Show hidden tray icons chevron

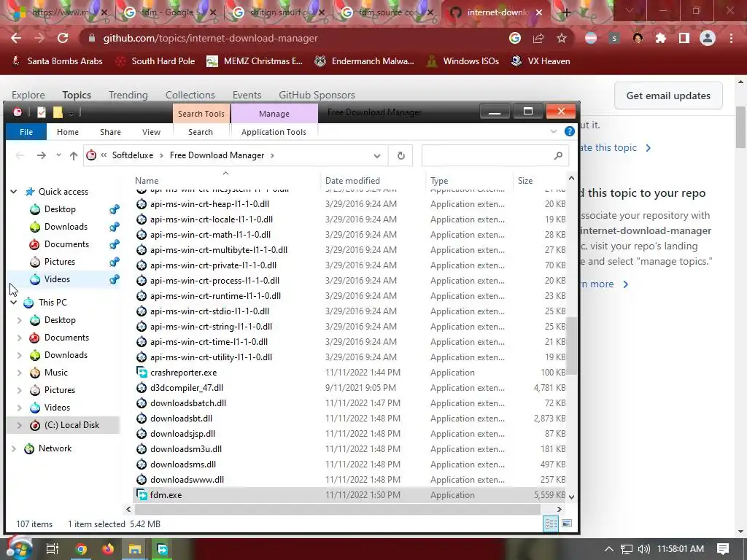tap(609, 549)
